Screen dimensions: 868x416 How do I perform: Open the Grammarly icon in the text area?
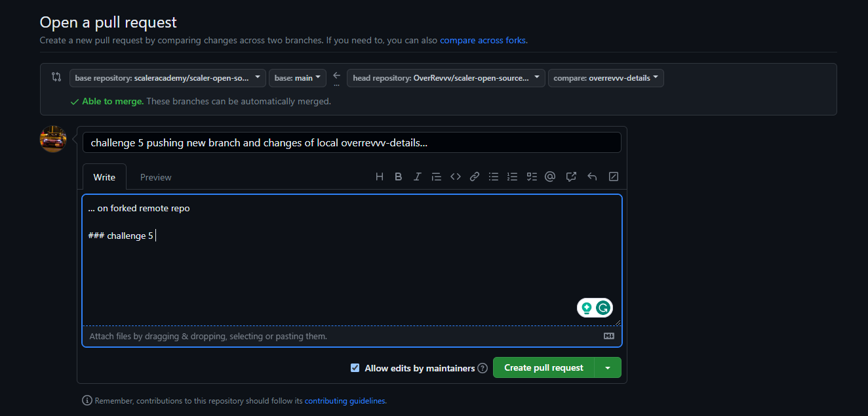(x=602, y=307)
